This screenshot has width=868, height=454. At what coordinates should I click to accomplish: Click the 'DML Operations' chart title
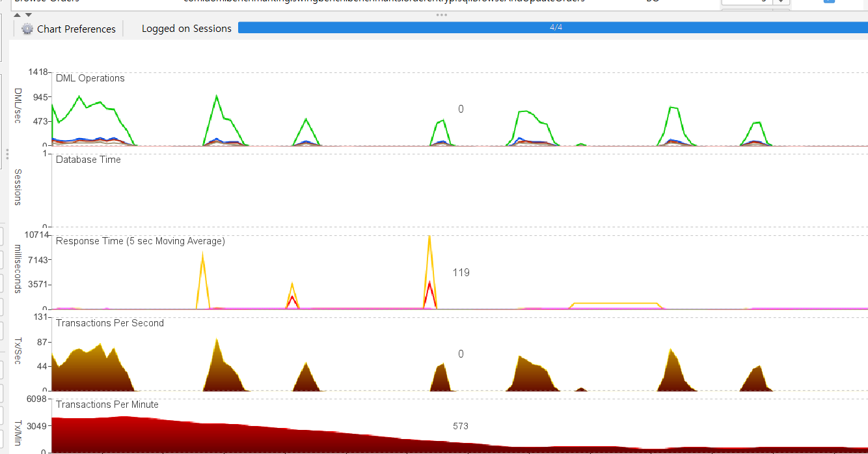tap(90, 78)
